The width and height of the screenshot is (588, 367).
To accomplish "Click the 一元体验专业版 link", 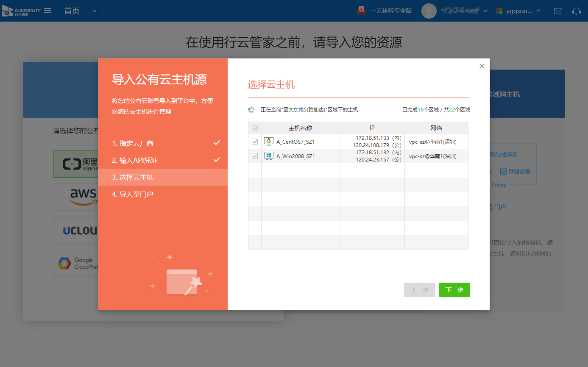I will pyautogui.click(x=391, y=11).
